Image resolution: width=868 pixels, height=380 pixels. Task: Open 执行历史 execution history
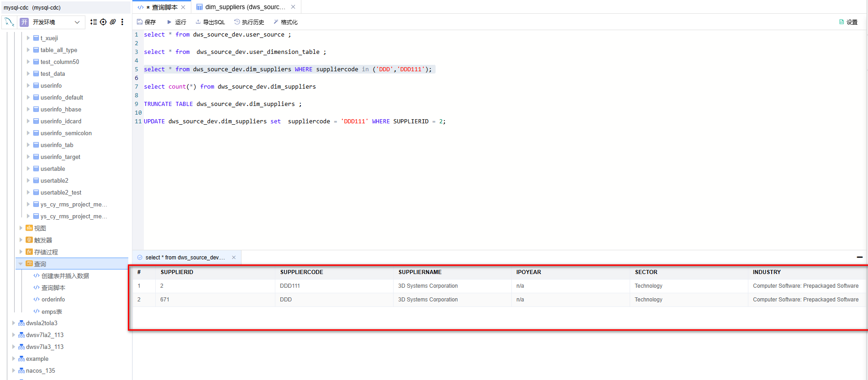coord(249,22)
